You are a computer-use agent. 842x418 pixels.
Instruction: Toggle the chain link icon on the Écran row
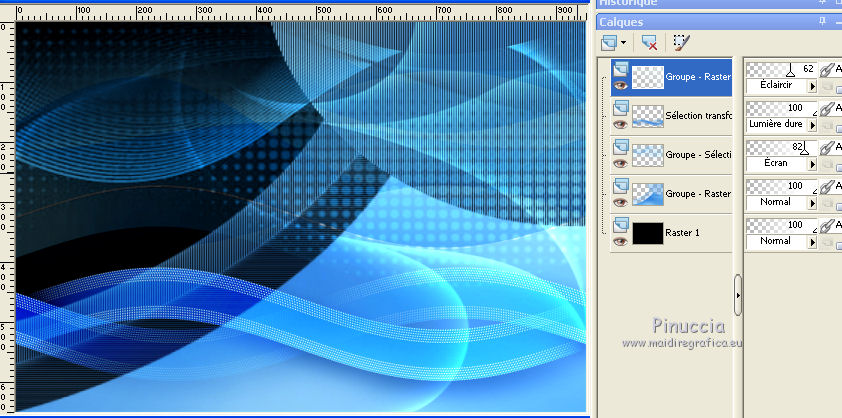[827, 147]
